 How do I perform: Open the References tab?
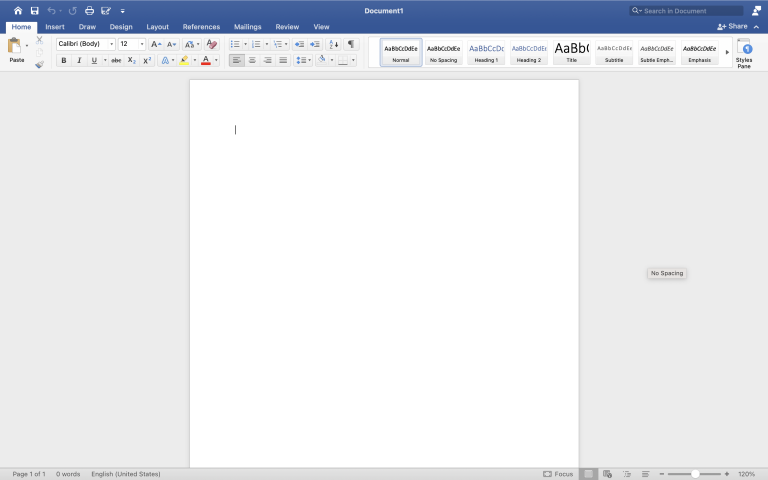[201, 27]
